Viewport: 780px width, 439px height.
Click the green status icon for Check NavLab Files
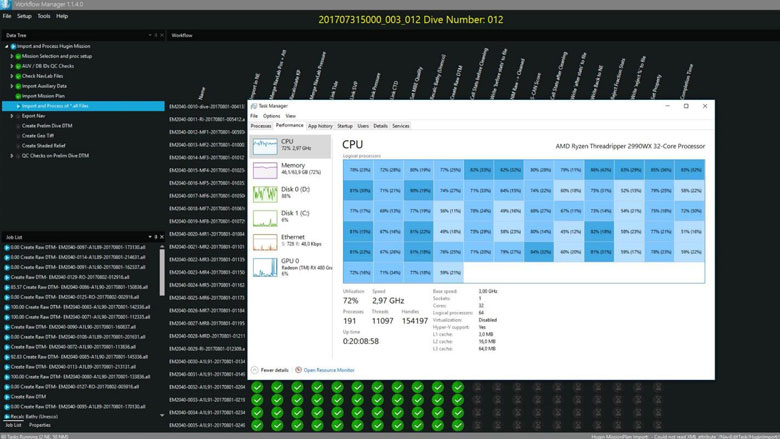click(x=17, y=76)
